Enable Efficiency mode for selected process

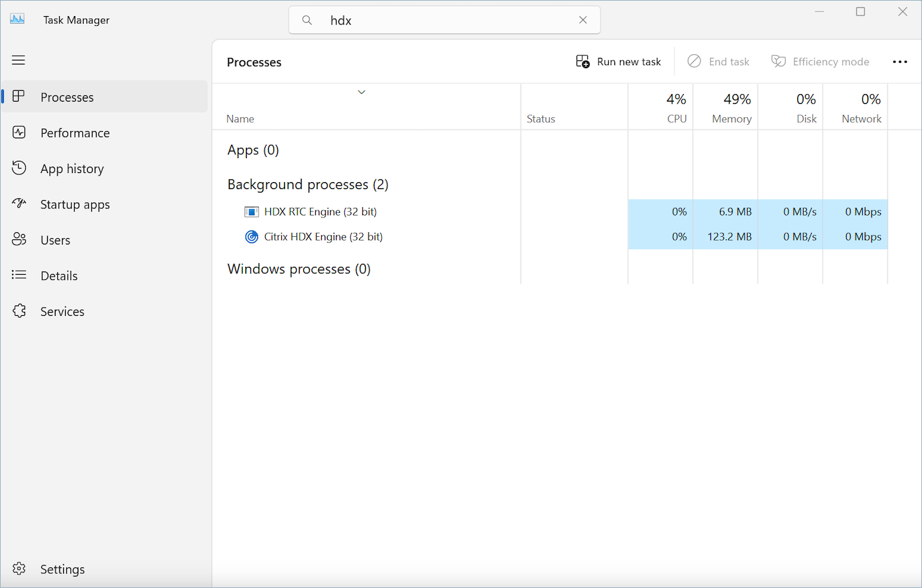coord(820,61)
